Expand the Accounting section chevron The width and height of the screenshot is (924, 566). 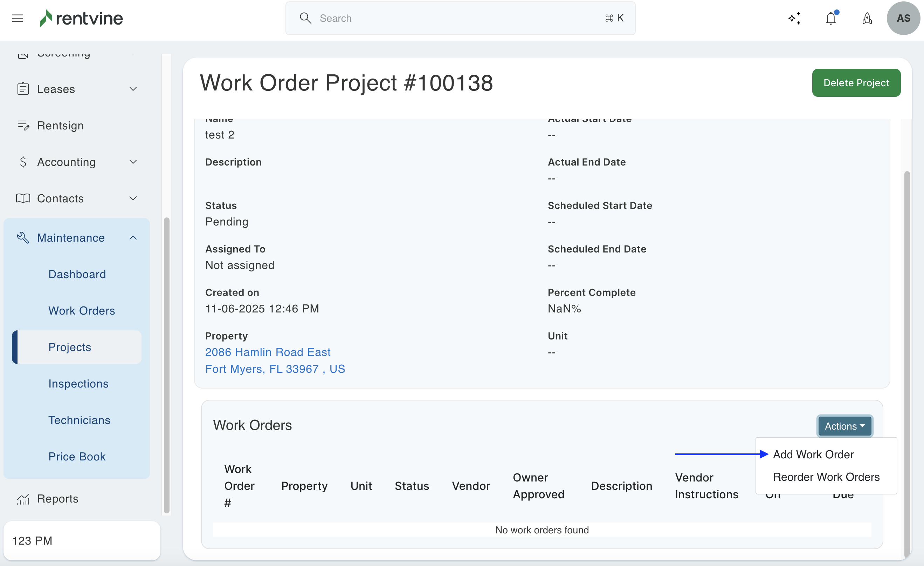133,162
